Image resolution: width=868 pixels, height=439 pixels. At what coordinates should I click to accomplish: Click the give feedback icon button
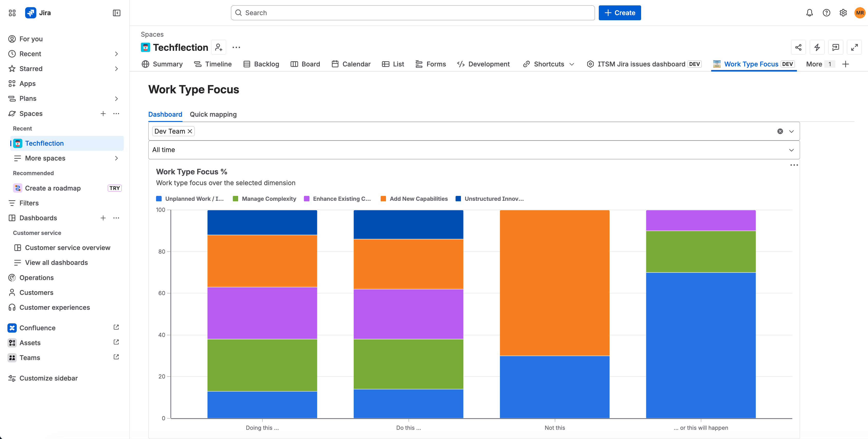pos(836,47)
